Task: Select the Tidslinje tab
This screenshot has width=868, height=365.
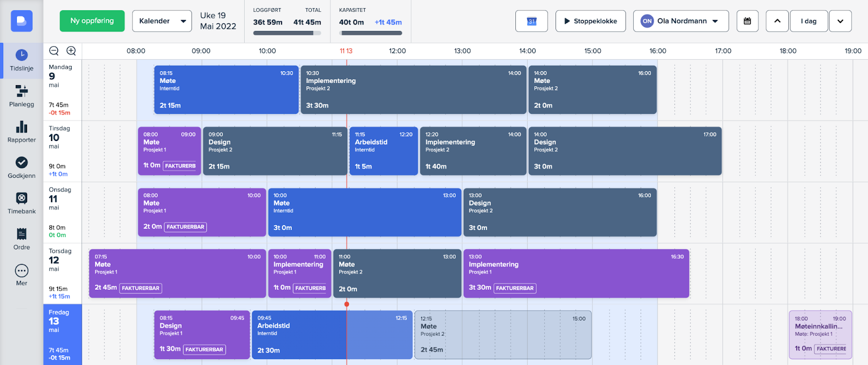Action: [x=22, y=60]
